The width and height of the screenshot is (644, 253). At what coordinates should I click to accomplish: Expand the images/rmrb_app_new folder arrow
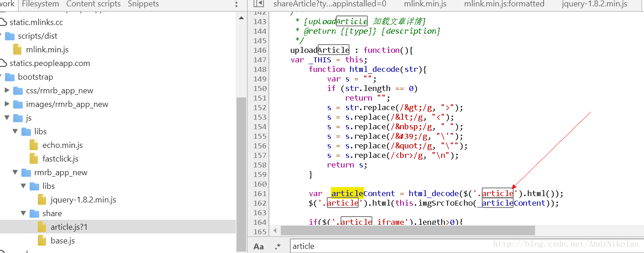tap(7, 104)
